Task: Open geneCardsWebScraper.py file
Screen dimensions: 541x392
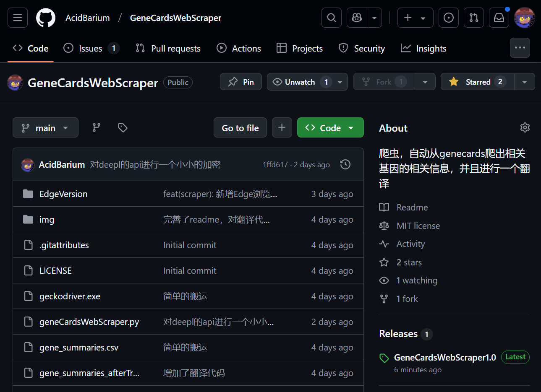Action: click(x=89, y=322)
